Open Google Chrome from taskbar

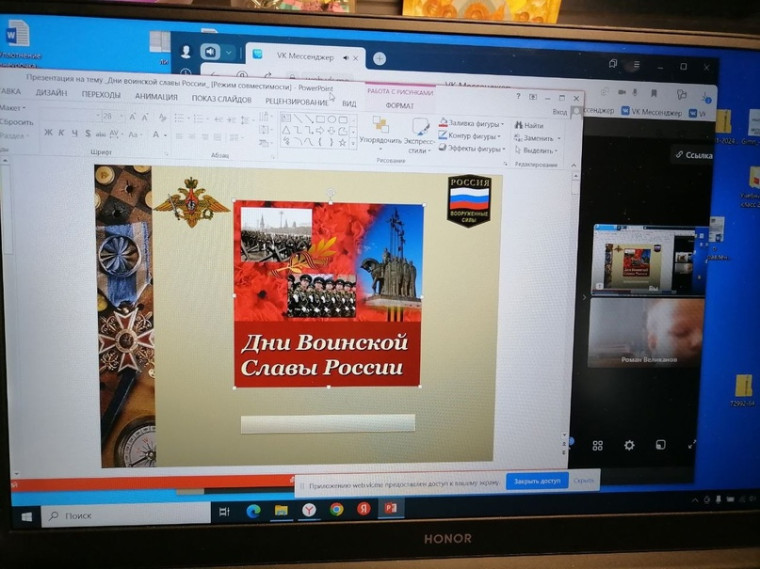[336, 509]
